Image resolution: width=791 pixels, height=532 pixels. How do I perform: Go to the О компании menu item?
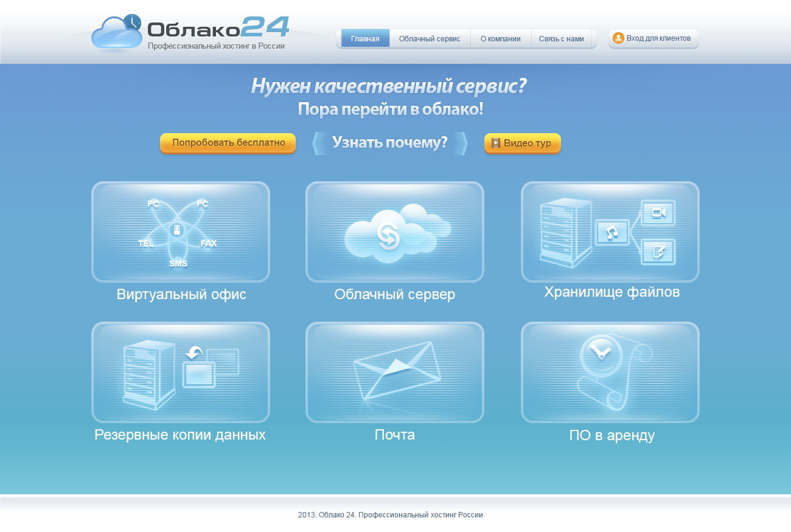[500, 39]
